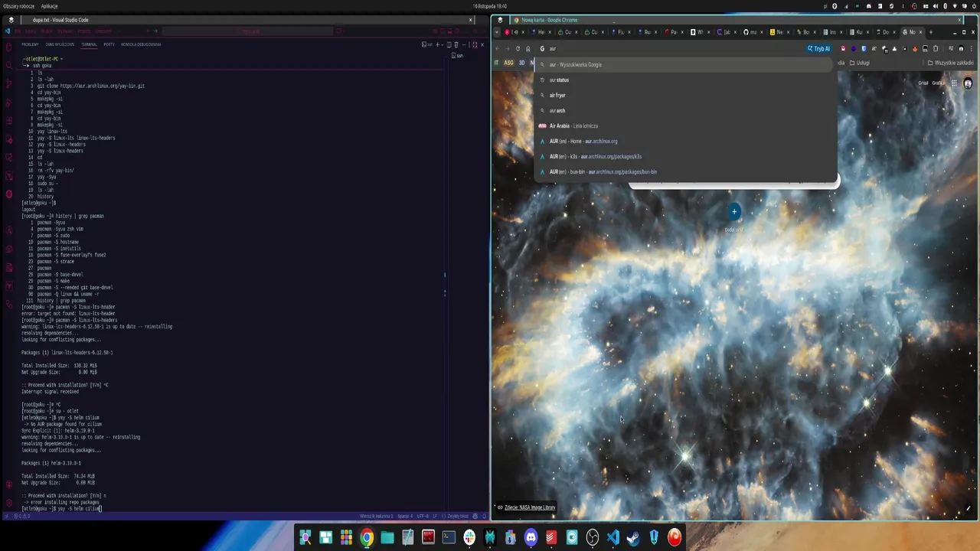Click the add shortcut plus button

(734, 211)
